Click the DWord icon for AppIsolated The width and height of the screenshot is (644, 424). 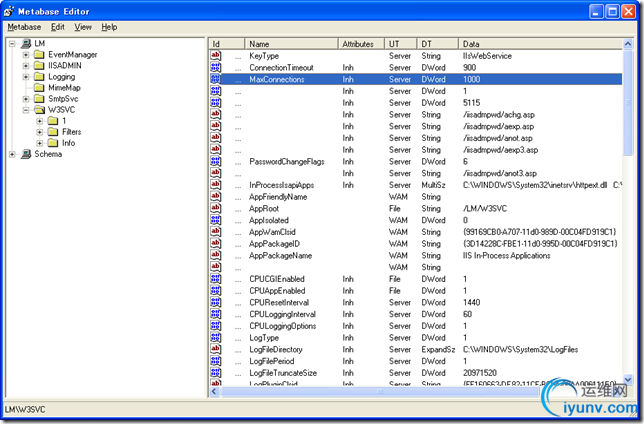tap(216, 220)
